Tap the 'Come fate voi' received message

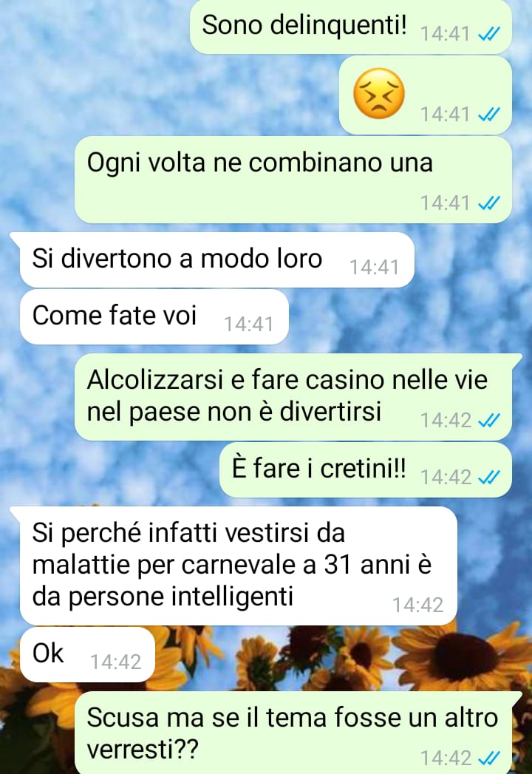[154, 317]
